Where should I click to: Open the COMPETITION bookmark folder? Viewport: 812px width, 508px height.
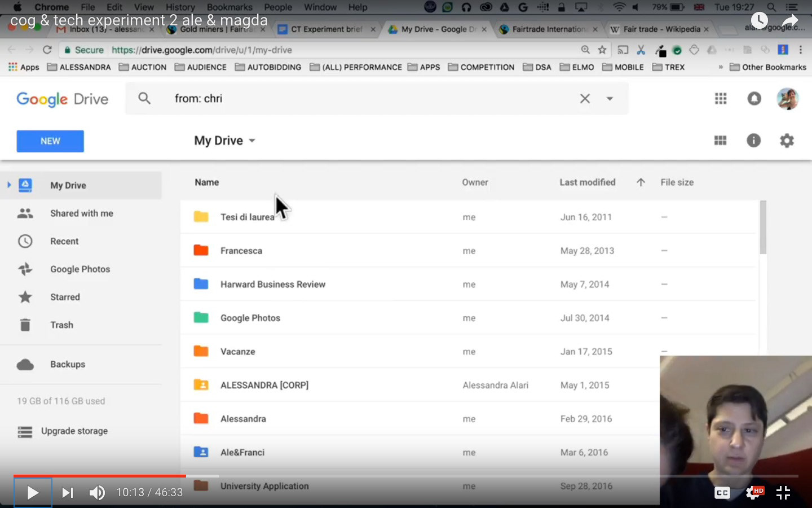click(482, 67)
